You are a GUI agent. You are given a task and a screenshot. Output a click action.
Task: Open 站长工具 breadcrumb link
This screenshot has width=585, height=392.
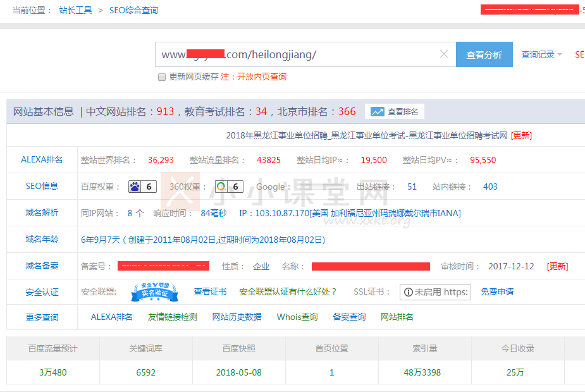75,10
